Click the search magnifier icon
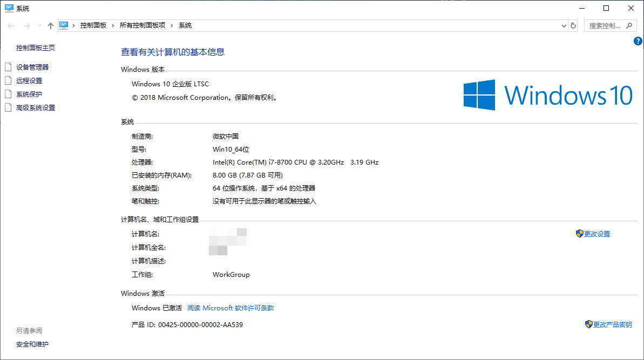Image resolution: width=644 pixels, height=360 pixels. coord(629,25)
